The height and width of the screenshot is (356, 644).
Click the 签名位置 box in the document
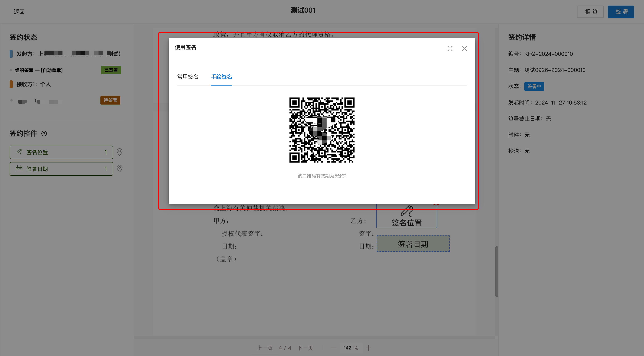(x=407, y=216)
